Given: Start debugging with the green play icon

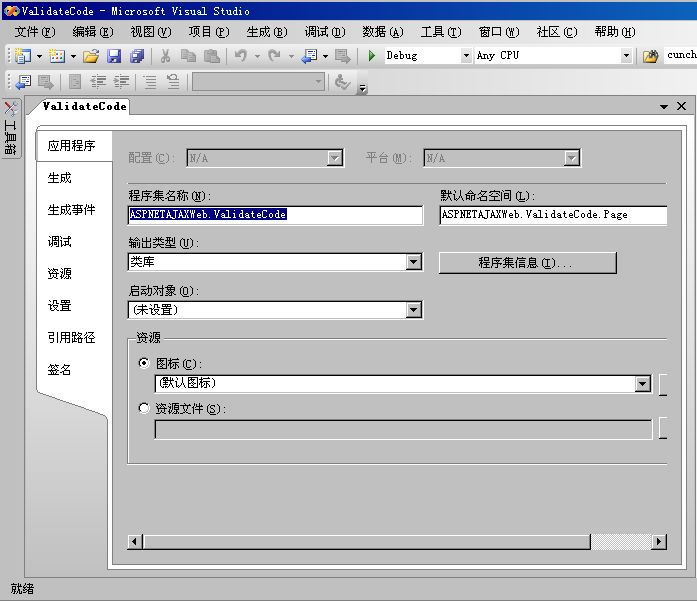Looking at the screenshot, I should [372, 56].
